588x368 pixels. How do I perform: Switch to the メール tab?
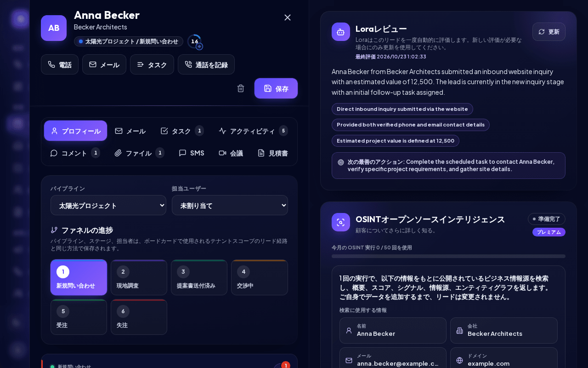[130, 131]
